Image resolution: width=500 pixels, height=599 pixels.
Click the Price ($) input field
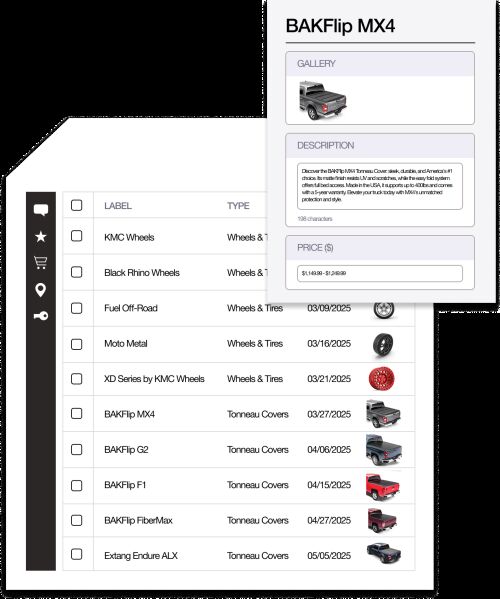(380, 273)
